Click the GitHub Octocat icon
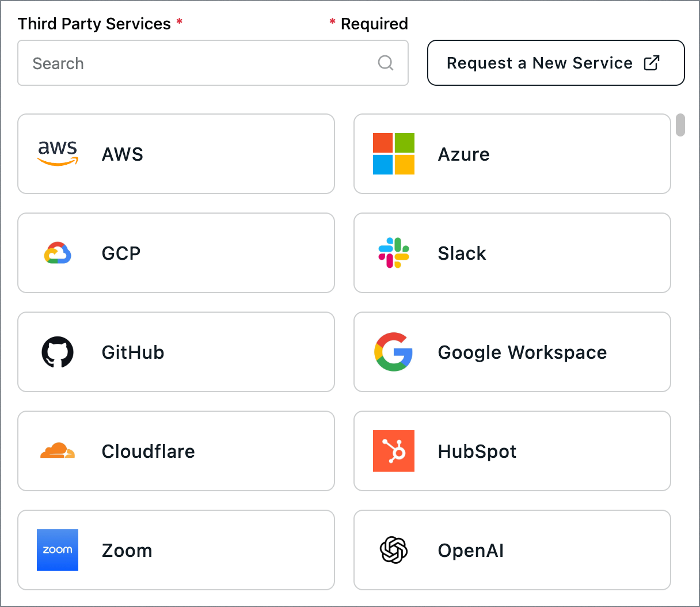 pos(58,352)
